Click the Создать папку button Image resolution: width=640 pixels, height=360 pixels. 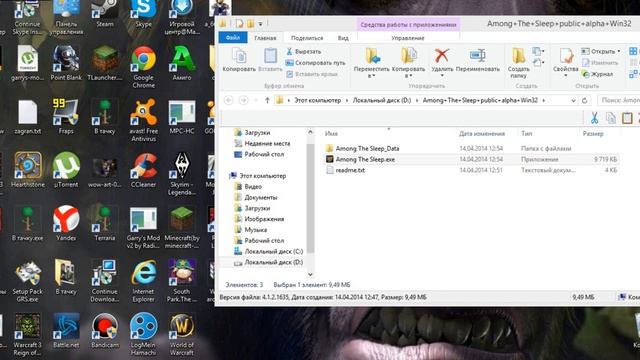(518, 63)
